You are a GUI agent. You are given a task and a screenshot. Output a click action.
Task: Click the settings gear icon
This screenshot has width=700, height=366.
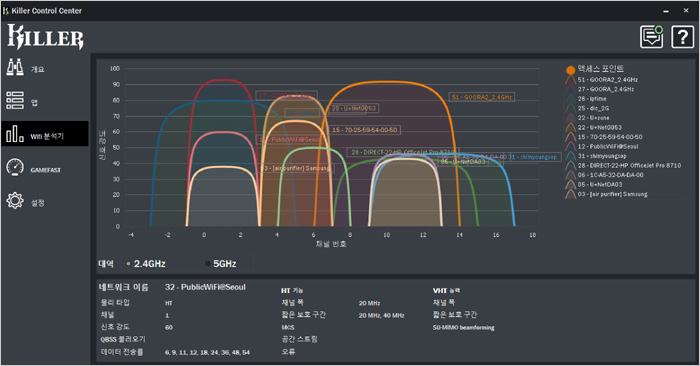[x=15, y=201]
